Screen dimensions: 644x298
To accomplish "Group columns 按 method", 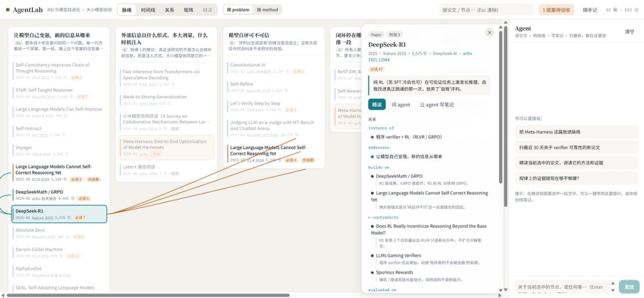I will click(x=267, y=10).
